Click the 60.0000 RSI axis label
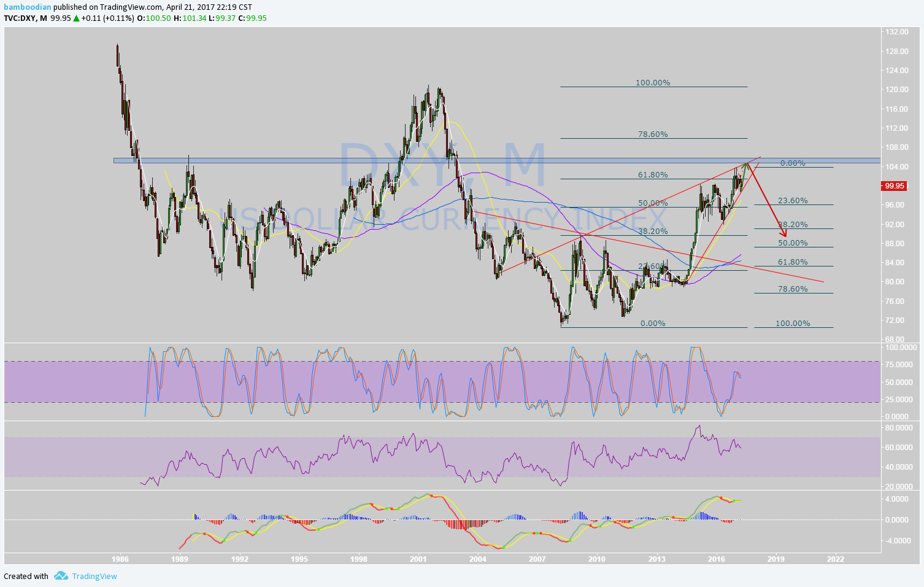Image resolution: width=924 pixels, height=587 pixels. tap(899, 448)
